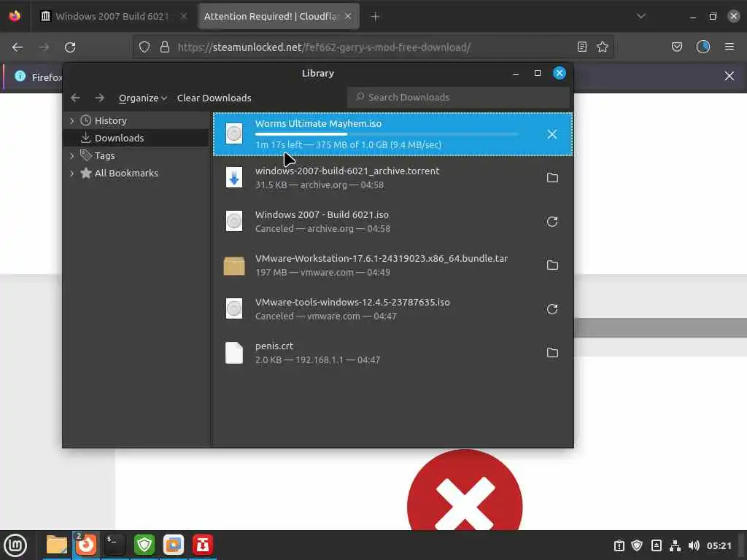Select the penis.crt filename
The image size is (747, 560).
(x=274, y=346)
